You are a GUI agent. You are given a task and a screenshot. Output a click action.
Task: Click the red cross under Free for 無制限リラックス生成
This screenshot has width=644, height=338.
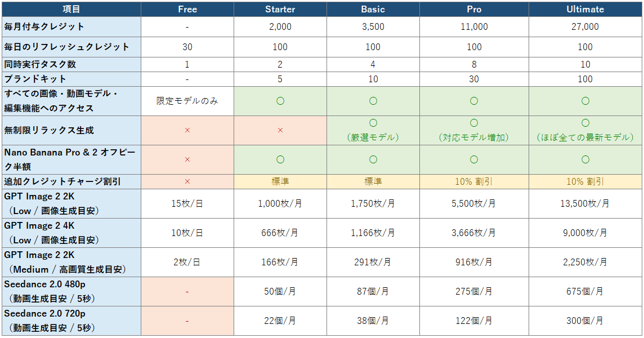point(187,130)
